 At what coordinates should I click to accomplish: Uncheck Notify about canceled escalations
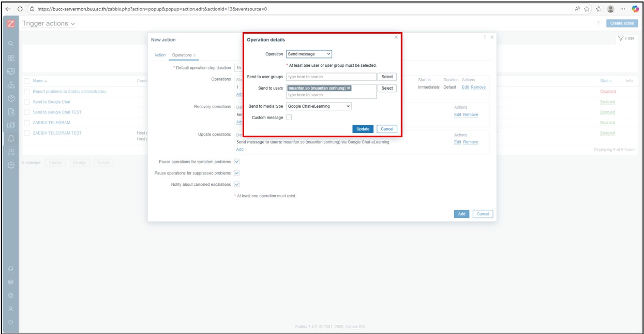237,184
